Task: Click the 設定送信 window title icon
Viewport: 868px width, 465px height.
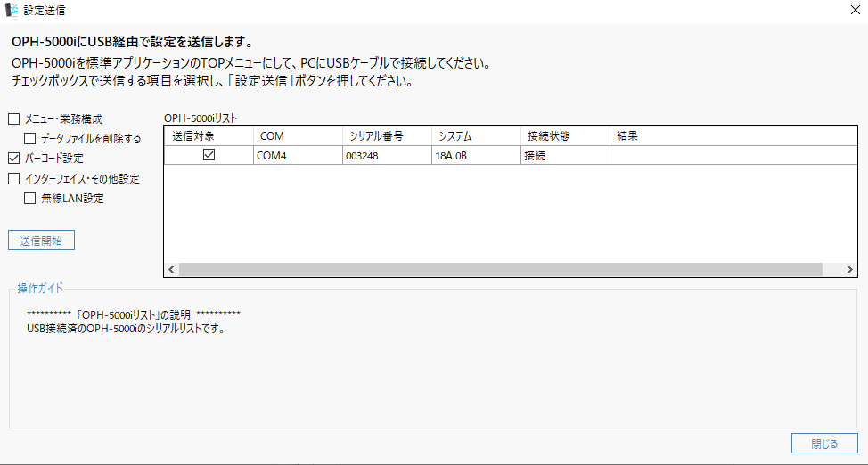Action: (11, 10)
